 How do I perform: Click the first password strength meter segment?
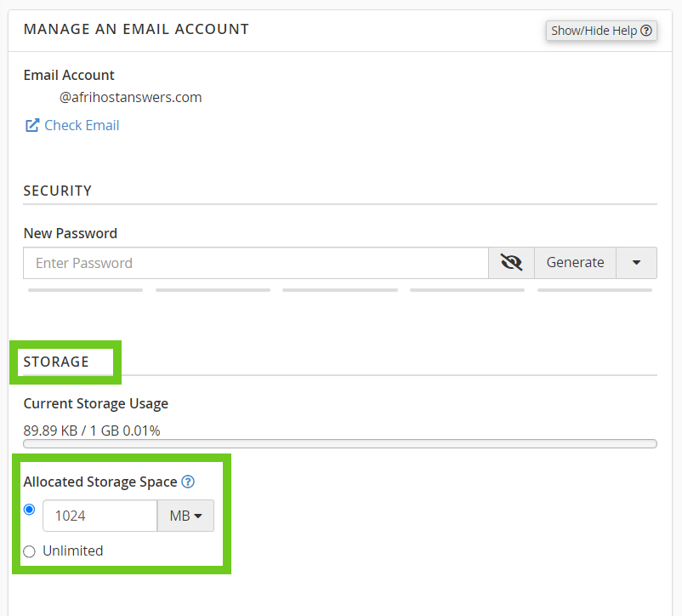[x=85, y=290]
